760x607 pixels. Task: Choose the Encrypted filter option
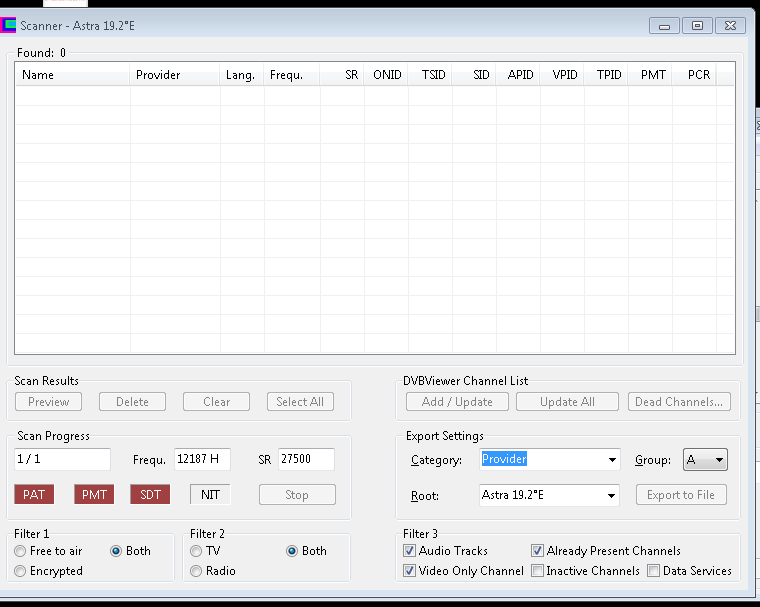coord(20,571)
